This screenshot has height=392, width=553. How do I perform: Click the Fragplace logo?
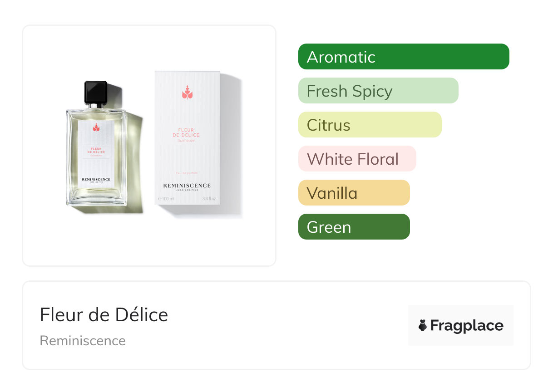click(461, 325)
